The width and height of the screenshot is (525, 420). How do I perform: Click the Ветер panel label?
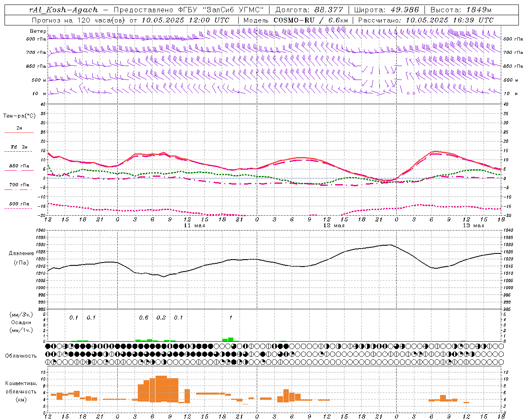pyautogui.click(x=38, y=31)
